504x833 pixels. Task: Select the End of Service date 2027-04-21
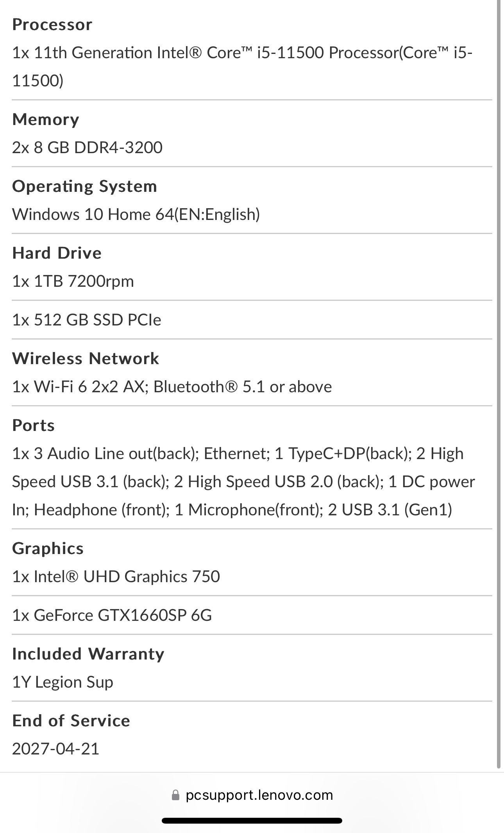pos(56,749)
